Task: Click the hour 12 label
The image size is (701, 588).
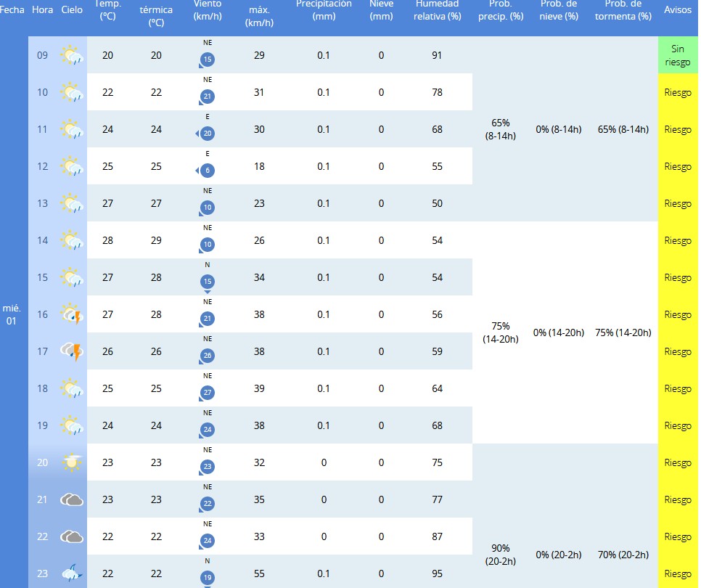Action: tap(43, 166)
